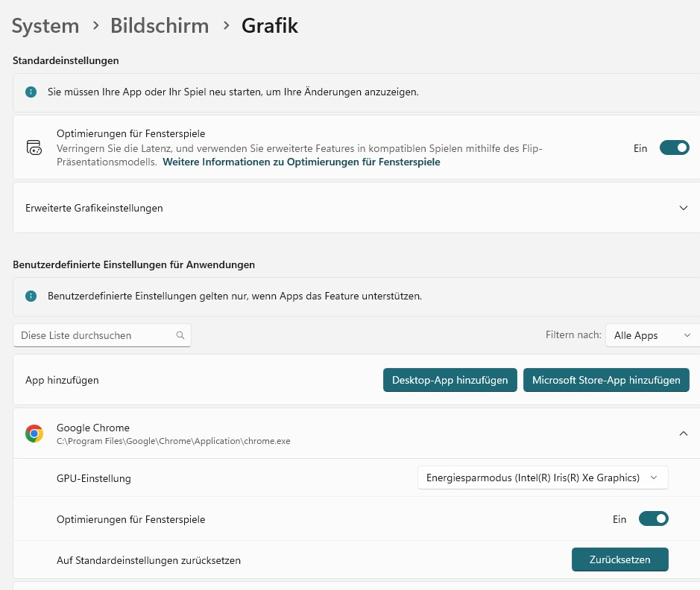The image size is (700, 590).
Task: Go to Bildschirm breadcrumb
Action: click(160, 26)
